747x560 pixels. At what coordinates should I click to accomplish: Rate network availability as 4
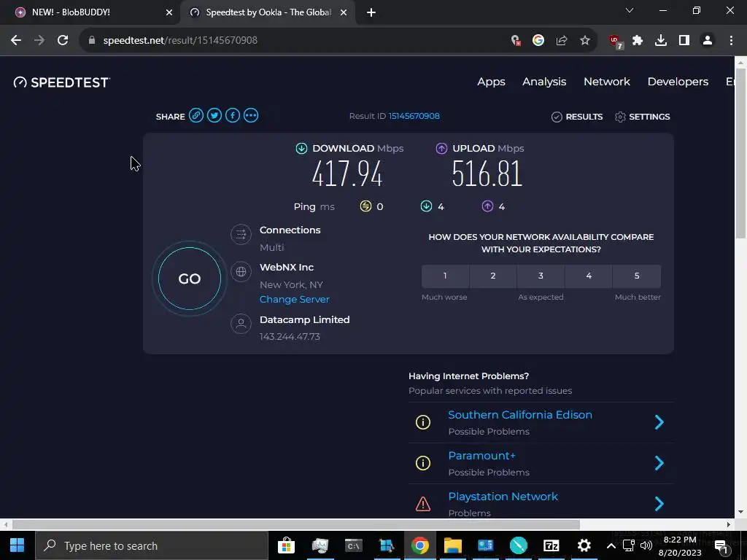(x=589, y=276)
